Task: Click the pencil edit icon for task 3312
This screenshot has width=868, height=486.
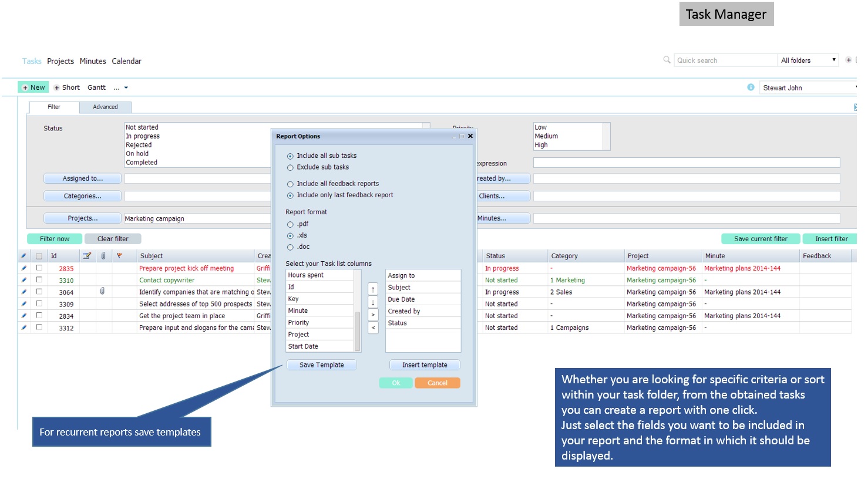Action: [x=24, y=328]
